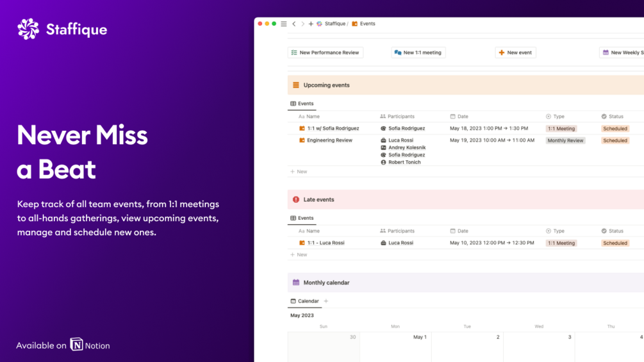
Task: Click New 1:1 meeting button
Action: tap(418, 53)
